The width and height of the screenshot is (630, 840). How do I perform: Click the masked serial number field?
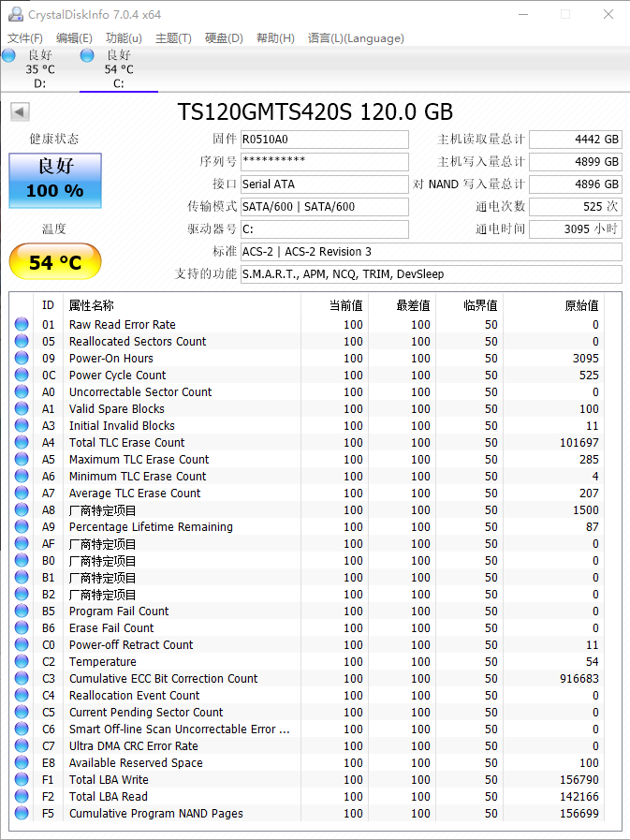point(325,162)
